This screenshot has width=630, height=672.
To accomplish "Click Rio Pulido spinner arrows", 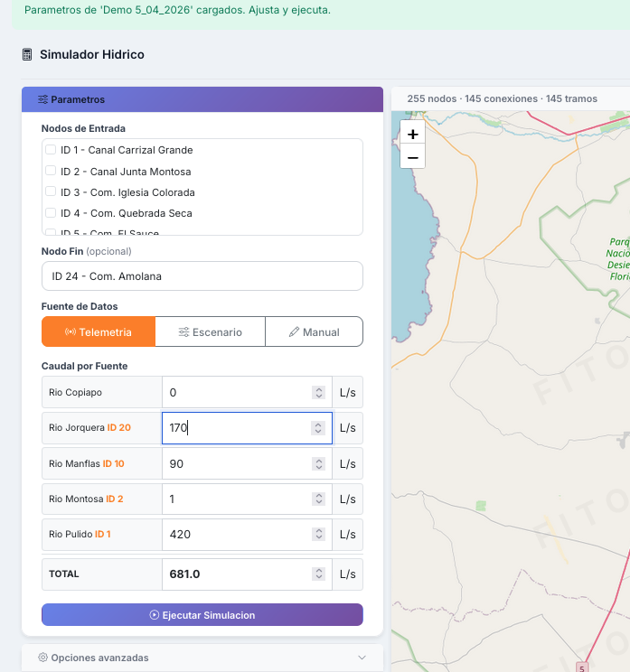I will click(319, 534).
